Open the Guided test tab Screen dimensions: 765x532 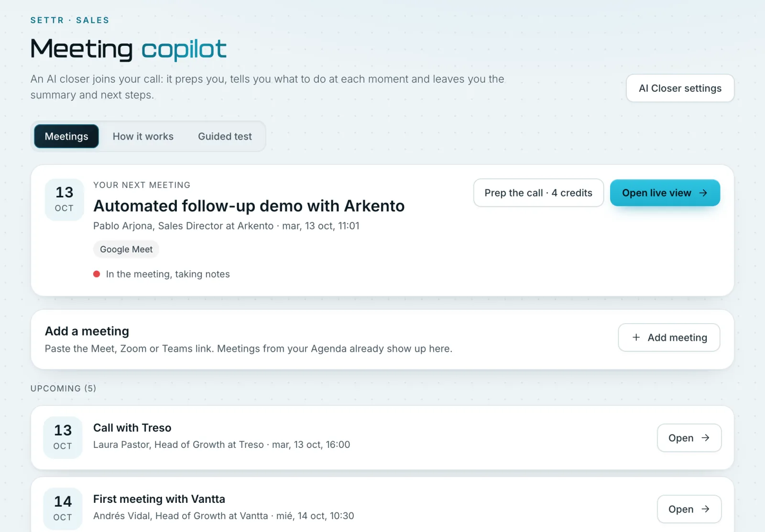tap(225, 136)
